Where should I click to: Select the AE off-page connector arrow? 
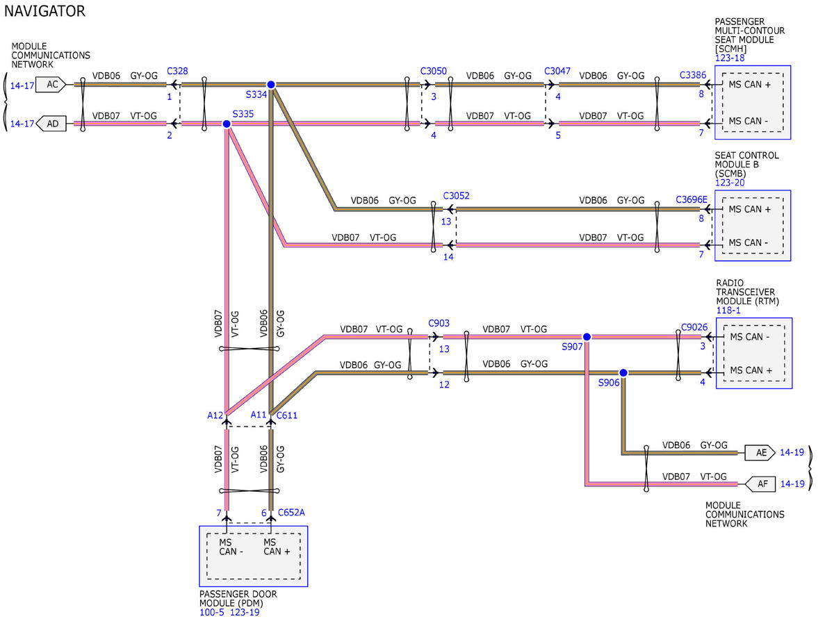click(760, 452)
